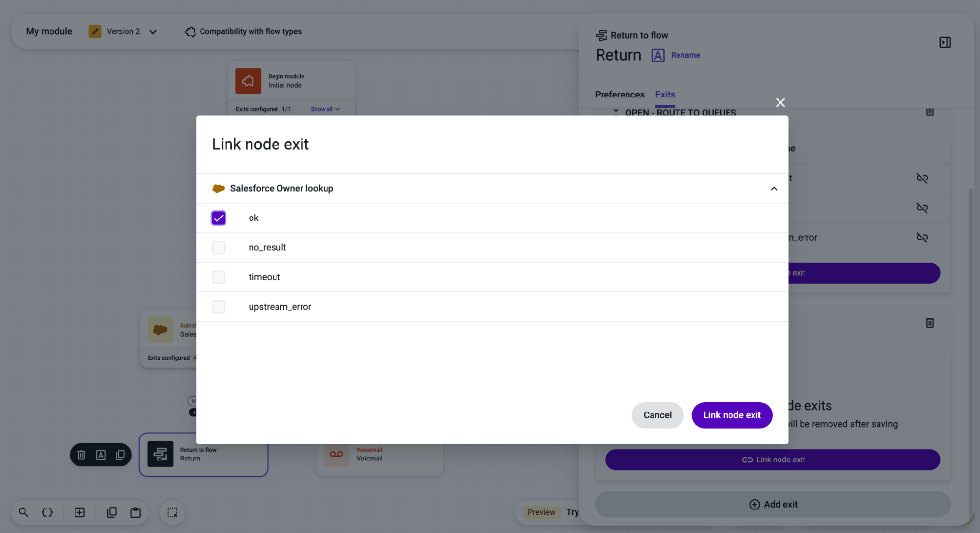980x533 pixels.
Task: Click the copy icon in bottom toolbar
Action: (x=112, y=512)
